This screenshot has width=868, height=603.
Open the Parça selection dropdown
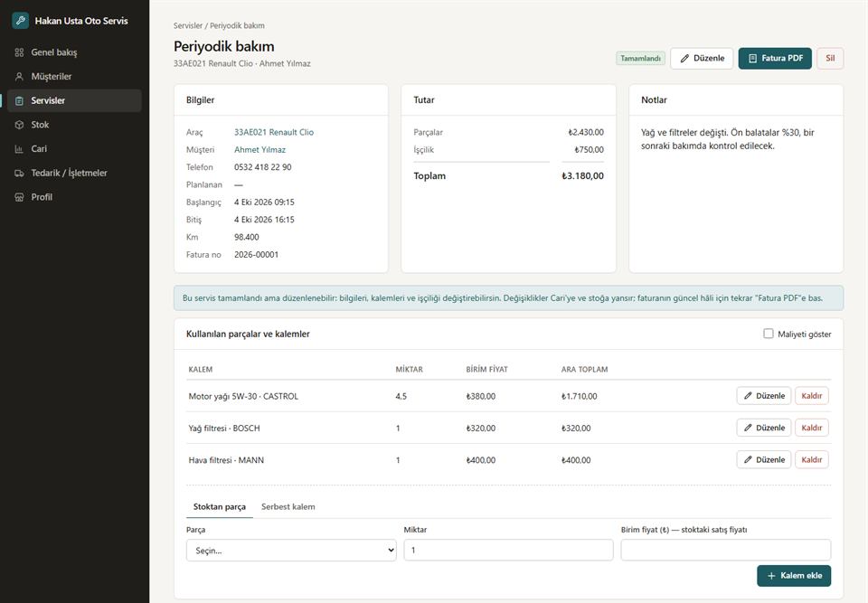(x=291, y=551)
